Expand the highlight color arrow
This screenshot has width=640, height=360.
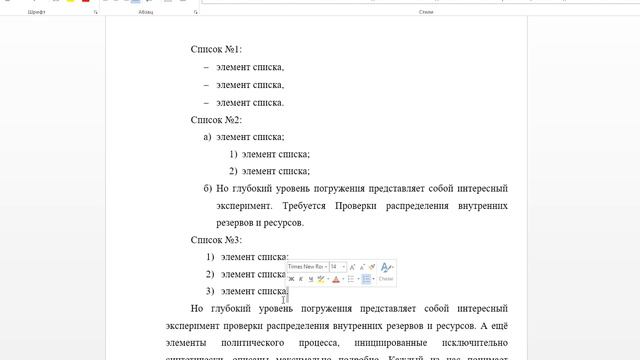pos(328,279)
